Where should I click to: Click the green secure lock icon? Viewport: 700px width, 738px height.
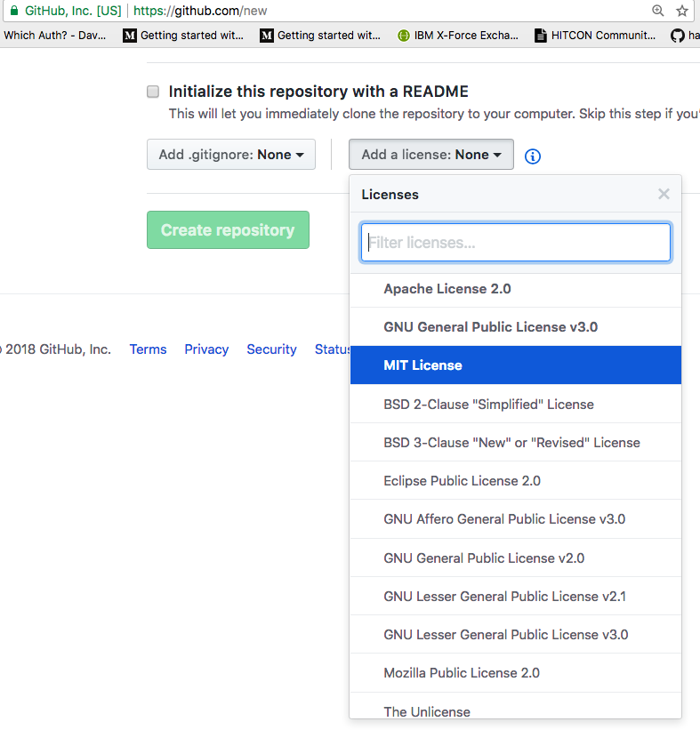pyautogui.click(x=14, y=11)
